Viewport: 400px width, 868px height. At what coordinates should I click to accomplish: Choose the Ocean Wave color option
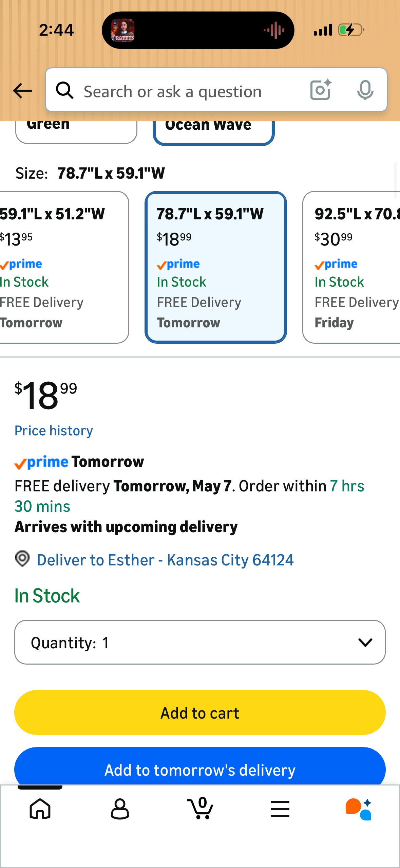coord(214,132)
